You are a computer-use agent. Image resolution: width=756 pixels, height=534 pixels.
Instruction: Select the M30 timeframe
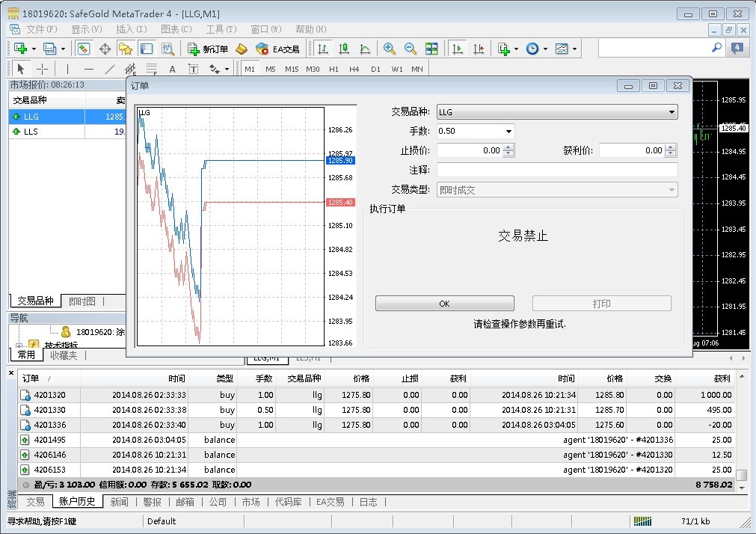pos(313,69)
